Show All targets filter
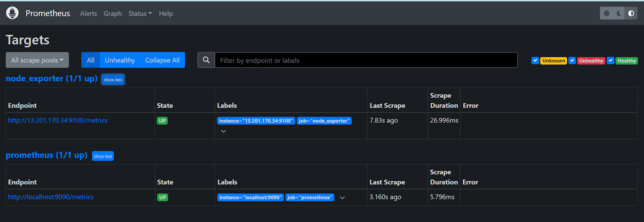Image resolution: width=644 pixels, height=222 pixels. point(91,60)
